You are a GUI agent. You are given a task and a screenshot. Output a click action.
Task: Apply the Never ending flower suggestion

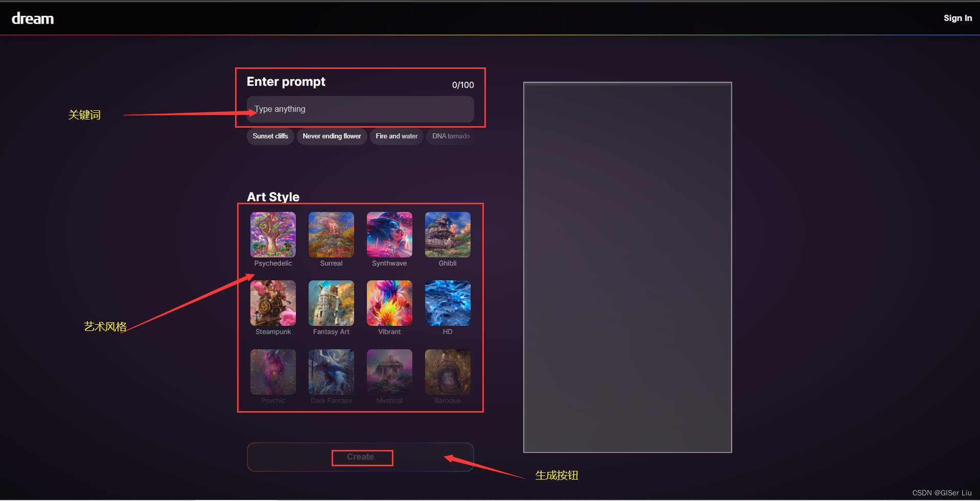point(332,136)
